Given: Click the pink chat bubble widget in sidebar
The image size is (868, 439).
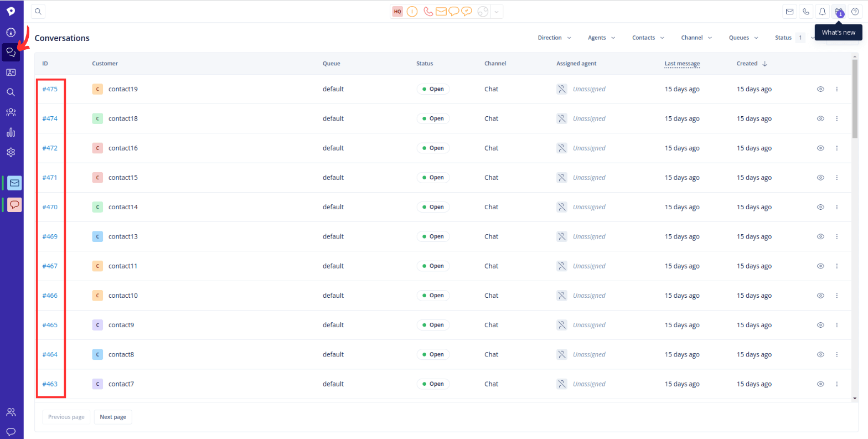Looking at the screenshot, I should point(14,205).
